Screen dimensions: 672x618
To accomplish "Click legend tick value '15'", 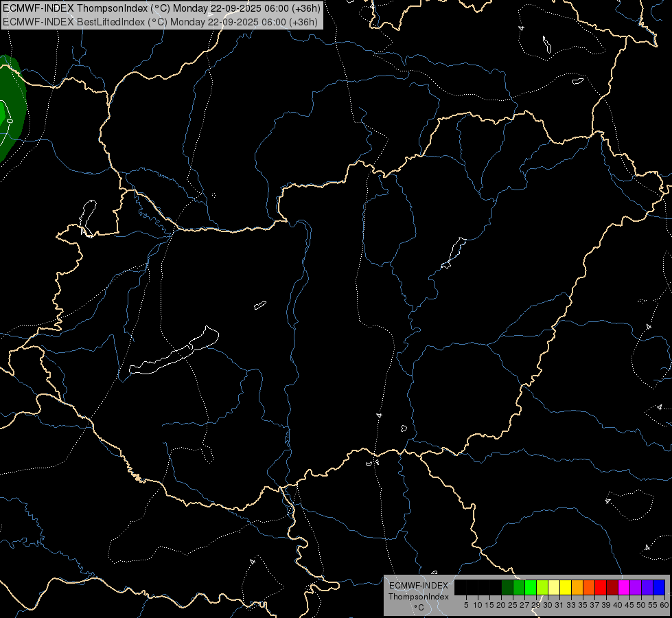I will pyautogui.click(x=489, y=605).
